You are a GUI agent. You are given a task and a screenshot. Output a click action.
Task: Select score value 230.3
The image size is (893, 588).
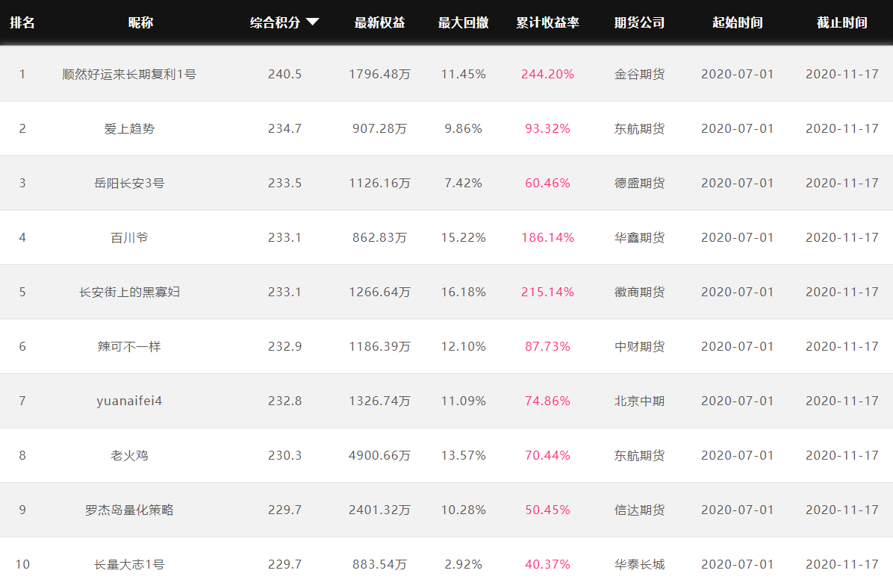[284, 455]
